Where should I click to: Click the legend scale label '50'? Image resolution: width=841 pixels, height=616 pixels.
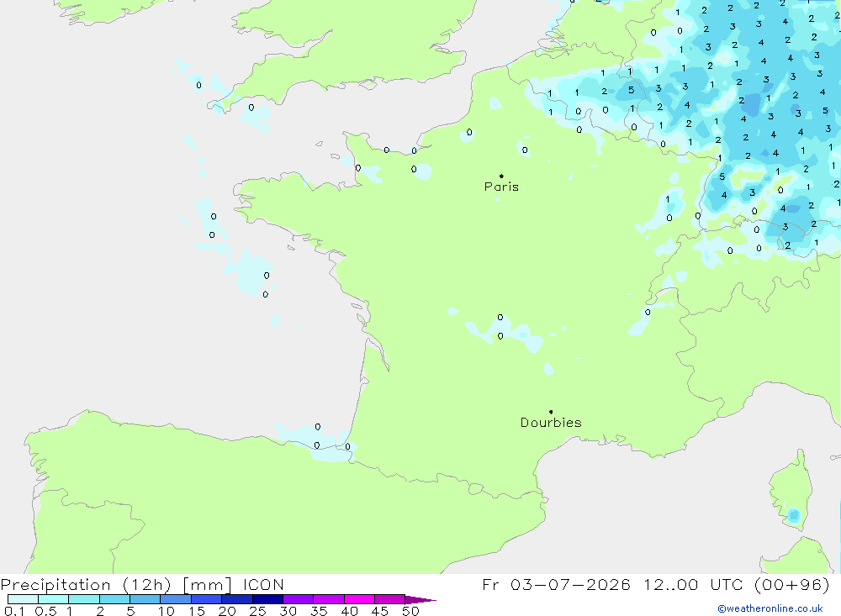point(410,611)
